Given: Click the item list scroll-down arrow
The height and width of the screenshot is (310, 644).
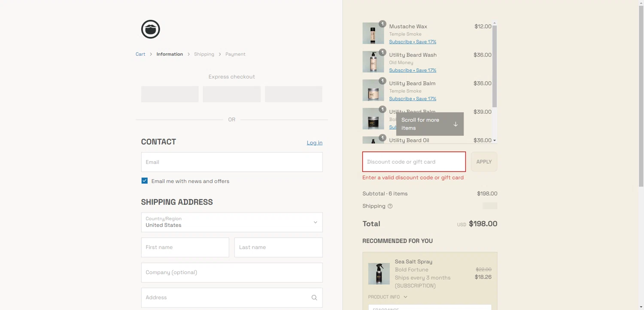Looking at the screenshot, I should click(495, 141).
